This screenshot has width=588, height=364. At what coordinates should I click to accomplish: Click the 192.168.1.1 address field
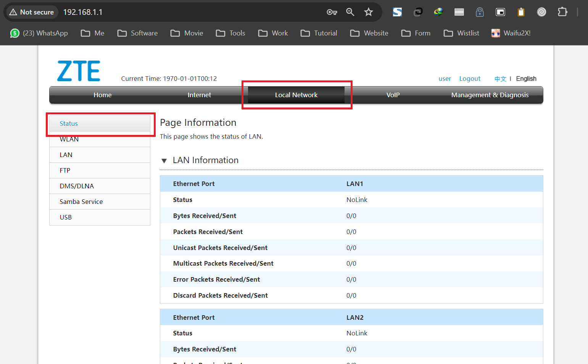click(83, 12)
